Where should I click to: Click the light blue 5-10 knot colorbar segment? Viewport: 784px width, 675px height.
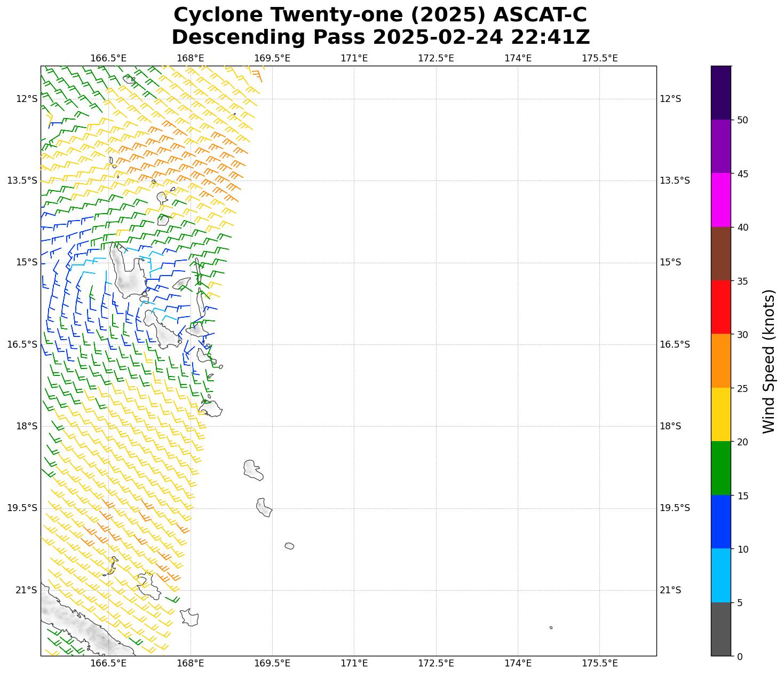pyautogui.click(x=720, y=575)
